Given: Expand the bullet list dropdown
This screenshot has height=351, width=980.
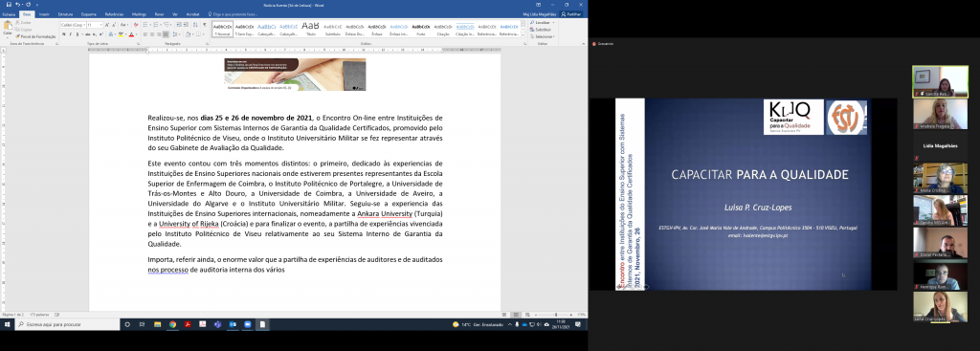Looking at the screenshot, I should coord(150,25).
